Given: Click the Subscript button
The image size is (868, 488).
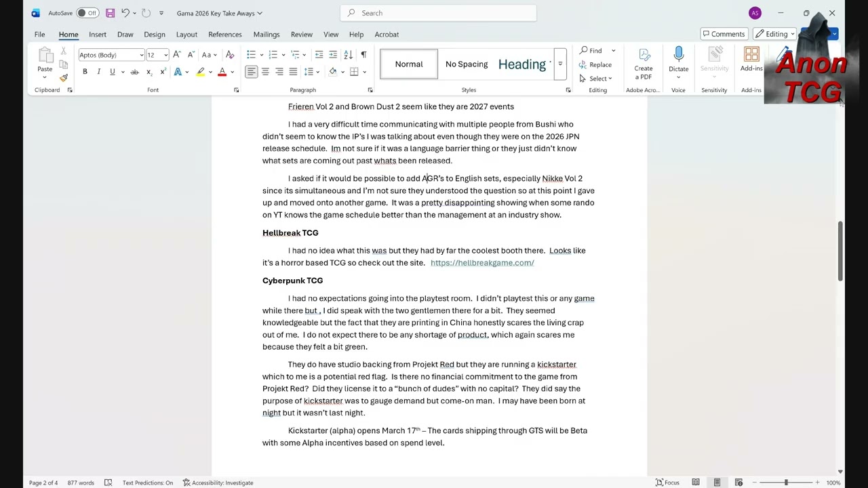Looking at the screenshot, I should tap(149, 72).
